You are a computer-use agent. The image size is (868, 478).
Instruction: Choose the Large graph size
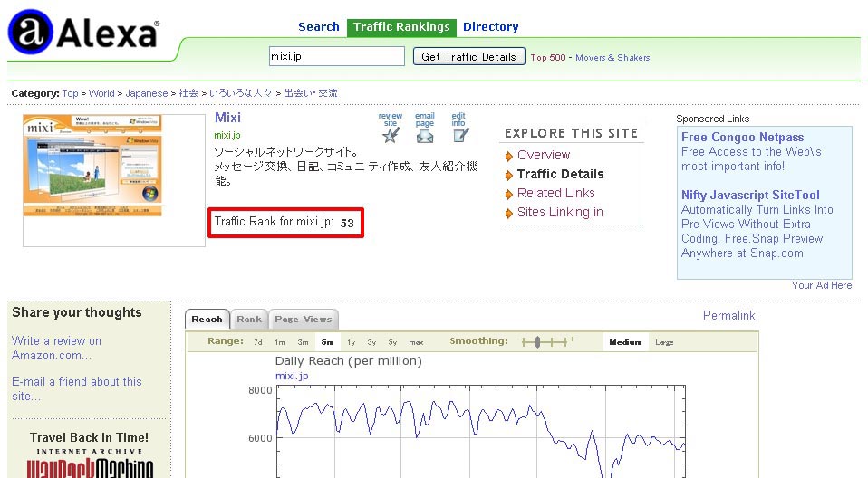(664, 342)
